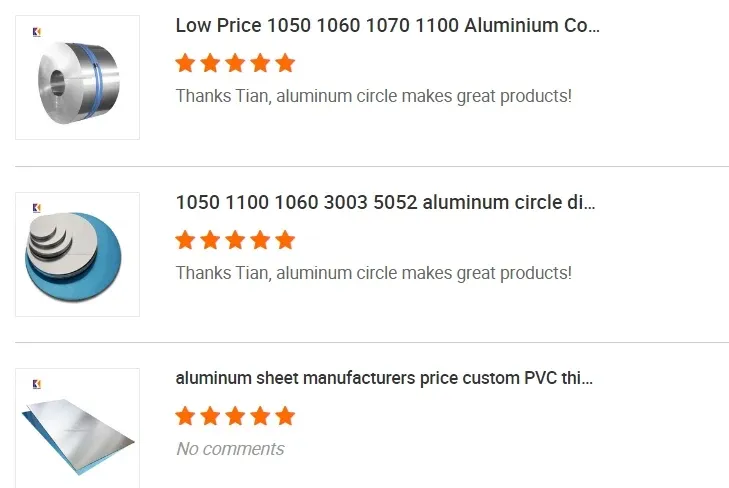This screenshot has width=729, height=488.
Task: Click fifth star of aluminum sheet rating
Action: point(285,416)
